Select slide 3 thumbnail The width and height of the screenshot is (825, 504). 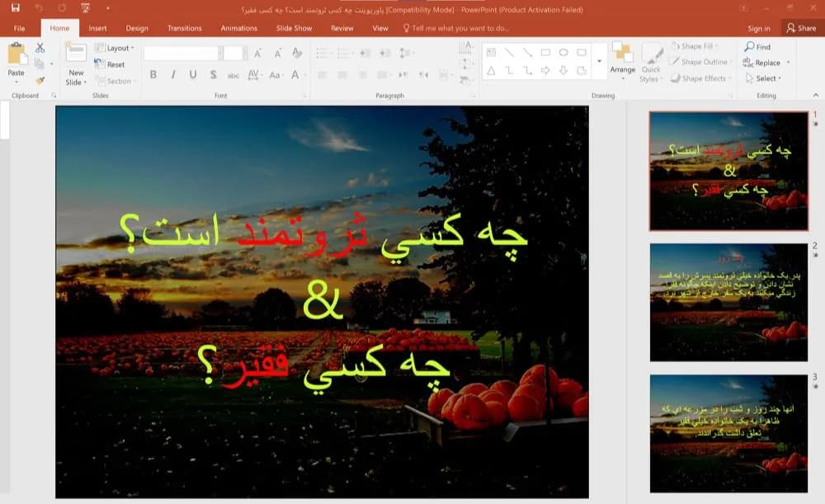point(728,434)
